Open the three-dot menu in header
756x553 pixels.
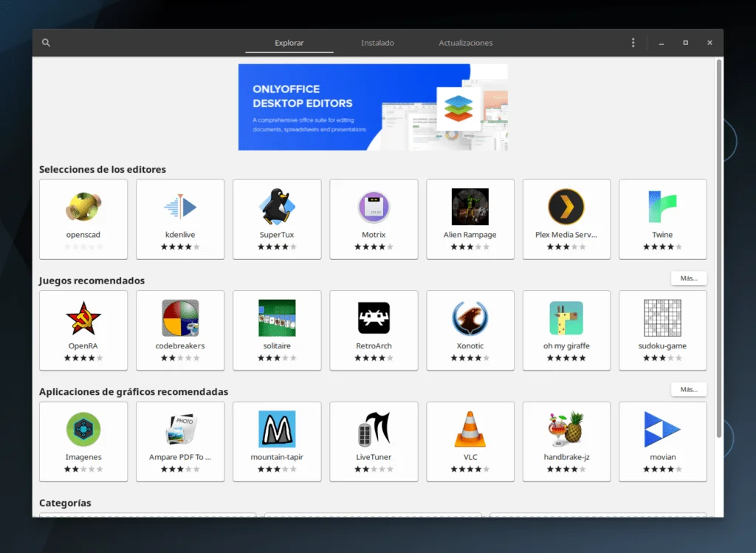point(633,42)
